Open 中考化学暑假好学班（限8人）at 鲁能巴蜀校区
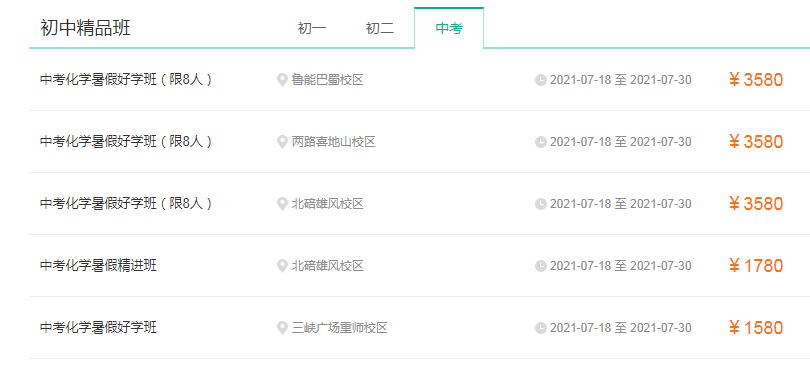Image resolution: width=810 pixels, height=365 pixels. [x=126, y=80]
